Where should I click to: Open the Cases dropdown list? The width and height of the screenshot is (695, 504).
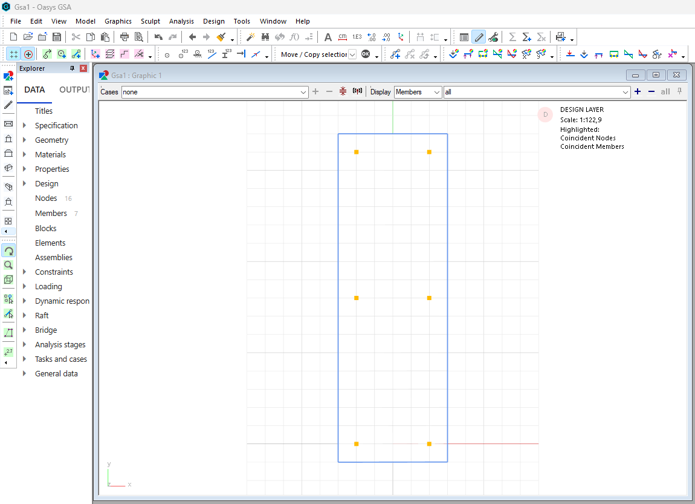click(x=303, y=92)
